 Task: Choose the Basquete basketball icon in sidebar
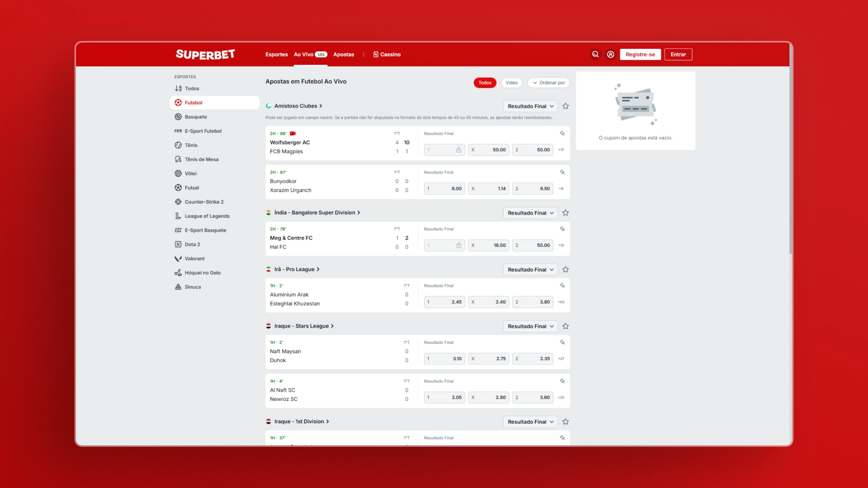(x=178, y=117)
